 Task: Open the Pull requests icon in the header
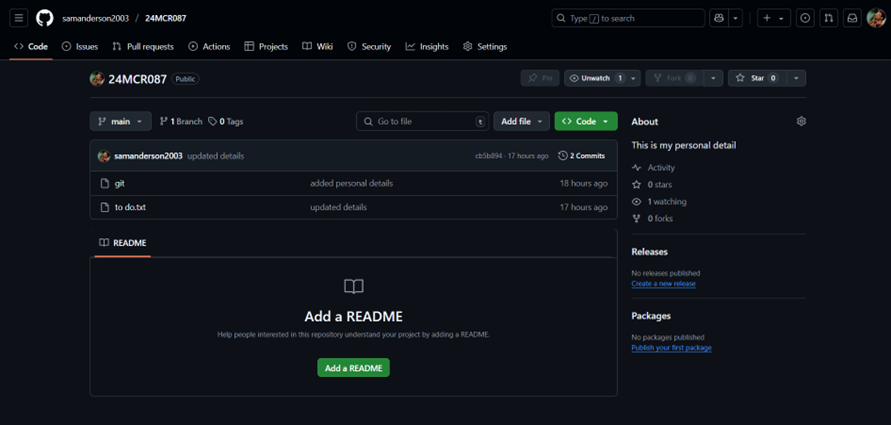(828, 18)
